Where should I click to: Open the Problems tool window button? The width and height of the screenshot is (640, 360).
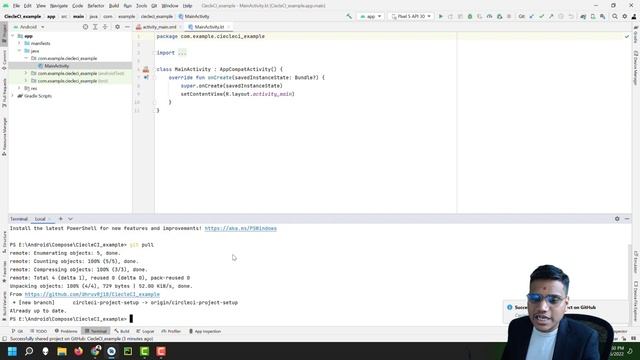pos(66,331)
